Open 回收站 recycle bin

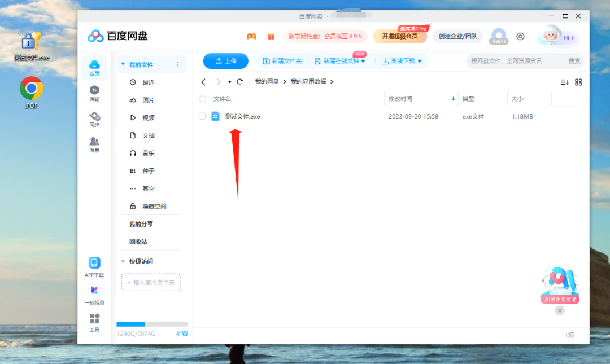tap(138, 242)
